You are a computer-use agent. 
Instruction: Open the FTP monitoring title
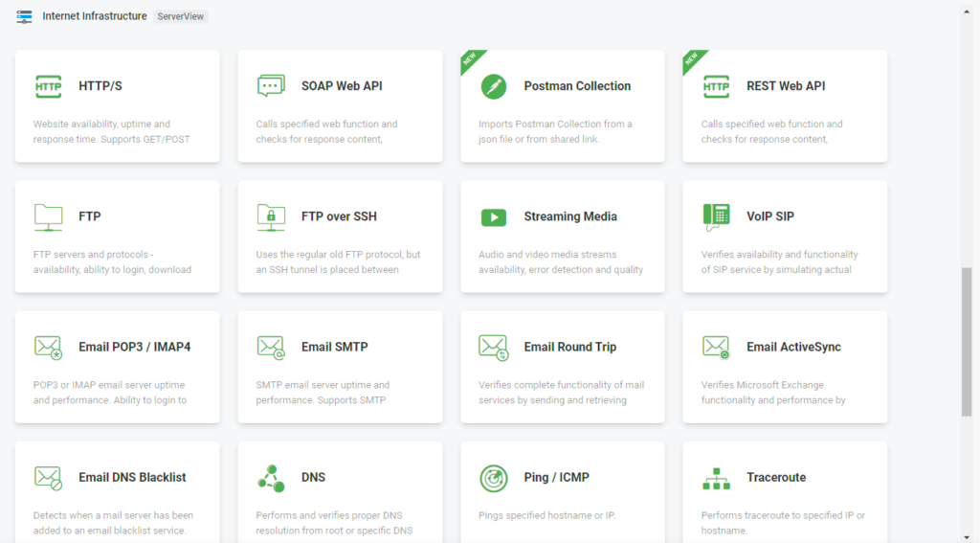pyautogui.click(x=89, y=216)
